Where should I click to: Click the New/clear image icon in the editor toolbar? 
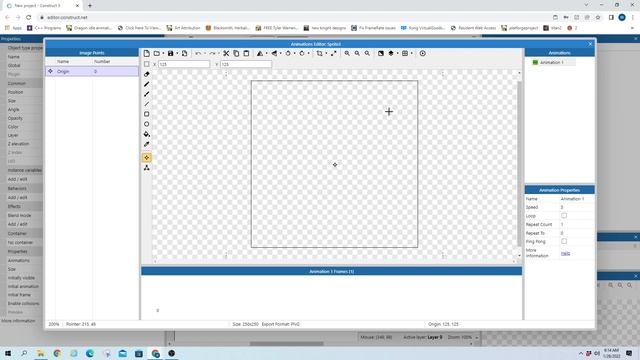tap(147, 53)
